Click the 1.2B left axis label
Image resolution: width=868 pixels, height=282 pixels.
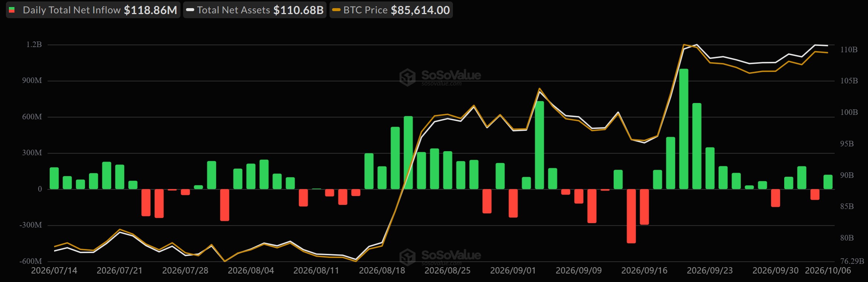tap(34, 44)
